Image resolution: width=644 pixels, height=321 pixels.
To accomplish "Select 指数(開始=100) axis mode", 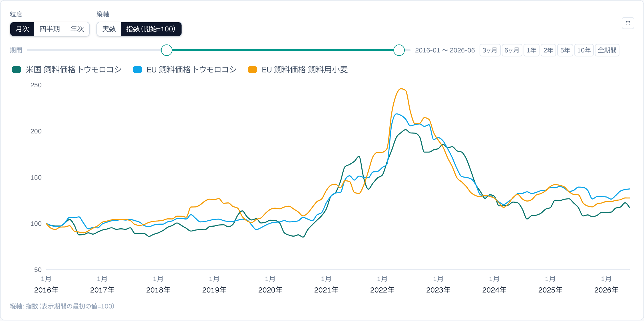I will coord(151,29).
